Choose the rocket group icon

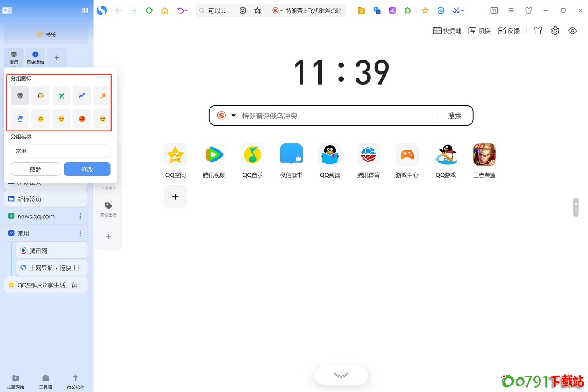[102, 95]
